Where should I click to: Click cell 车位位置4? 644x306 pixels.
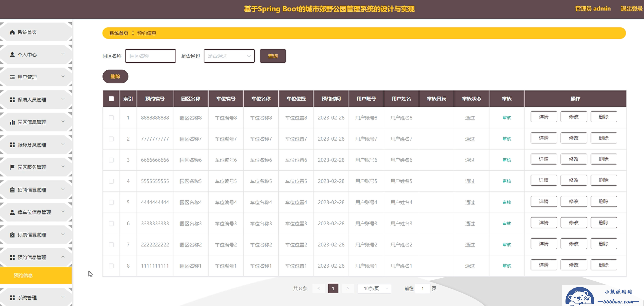pyautogui.click(x=296, y=202)
